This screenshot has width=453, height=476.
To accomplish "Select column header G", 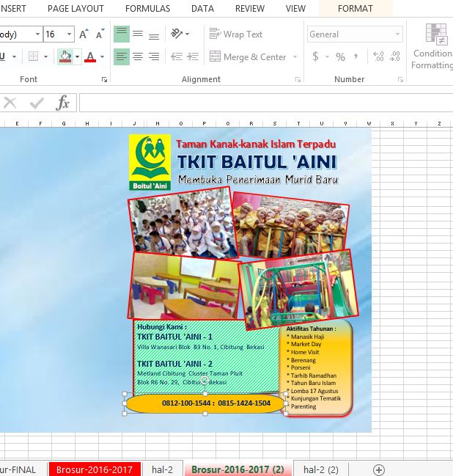I will tap(64, 123).
